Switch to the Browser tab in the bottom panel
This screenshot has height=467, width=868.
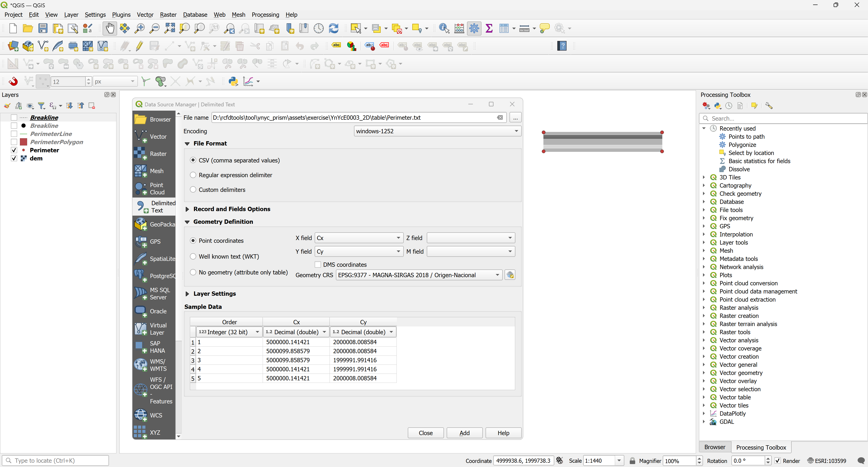tap(714, 447)
